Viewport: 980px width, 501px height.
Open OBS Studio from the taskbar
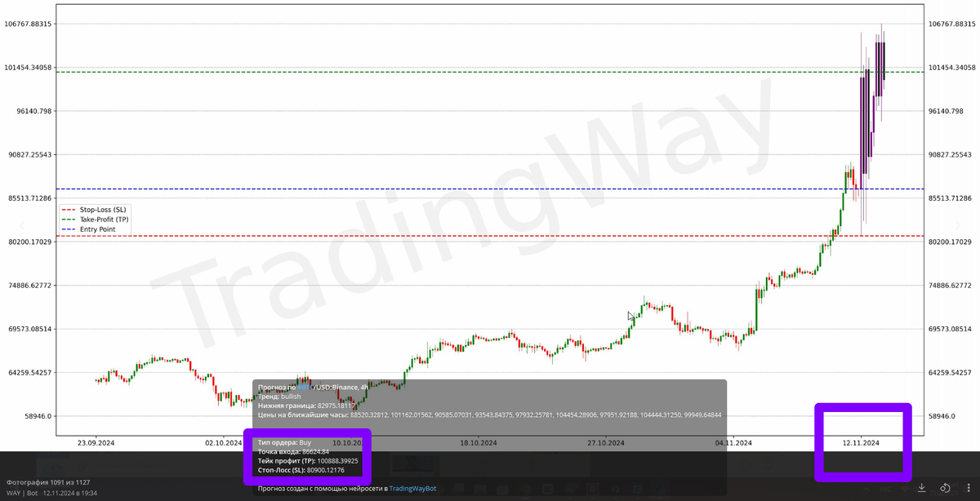615,488
